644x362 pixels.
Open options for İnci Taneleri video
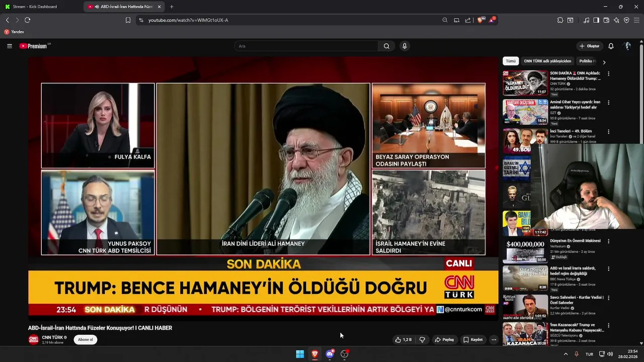pos(608,132)
